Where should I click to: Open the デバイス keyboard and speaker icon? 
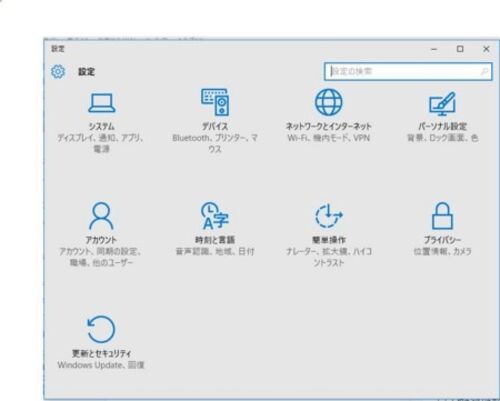coord(215,102)
